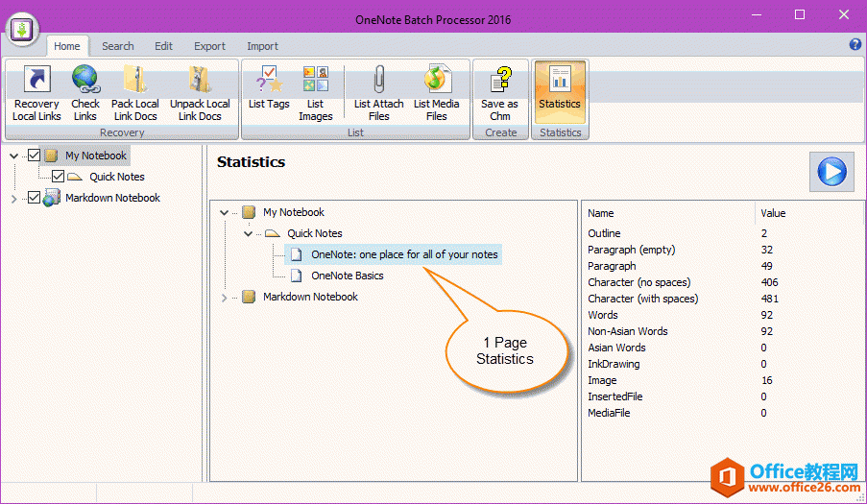Select the OneNote Basics page
Viewport: 867px width, 504px height.
(x=347, y=276)
